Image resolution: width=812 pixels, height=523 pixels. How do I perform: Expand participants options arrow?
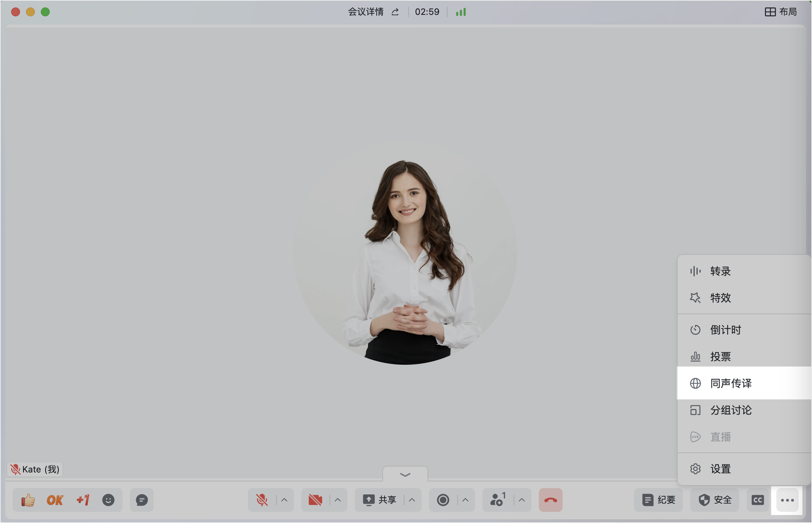522,500
